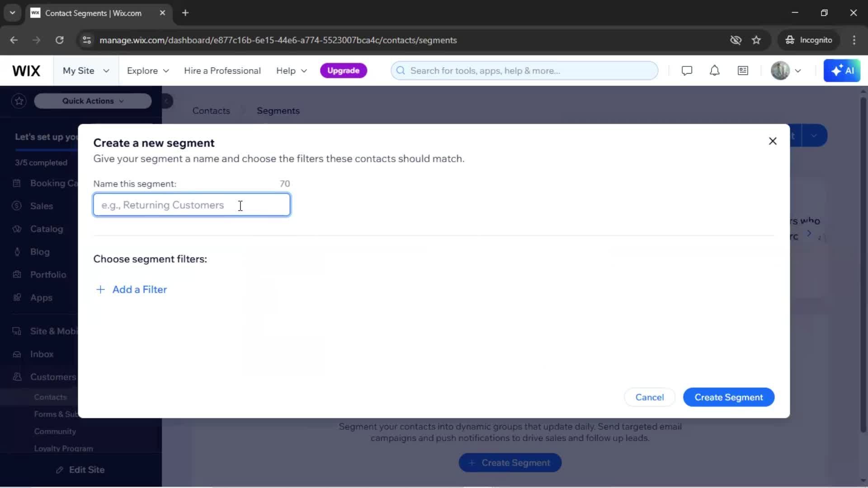Click the address bar URL
This screenshot has width=868, height=488.
[x=278, y=40]
